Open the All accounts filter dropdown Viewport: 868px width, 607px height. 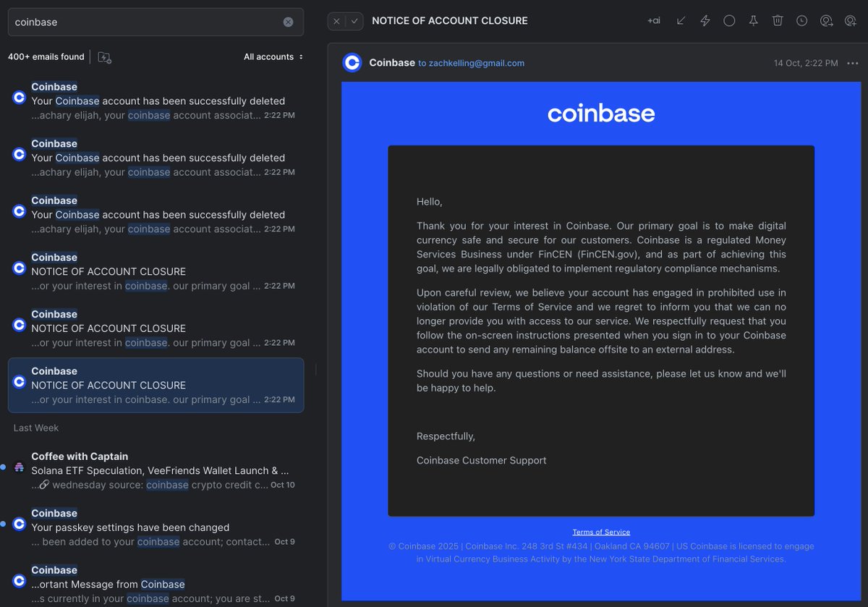[273, 56]
